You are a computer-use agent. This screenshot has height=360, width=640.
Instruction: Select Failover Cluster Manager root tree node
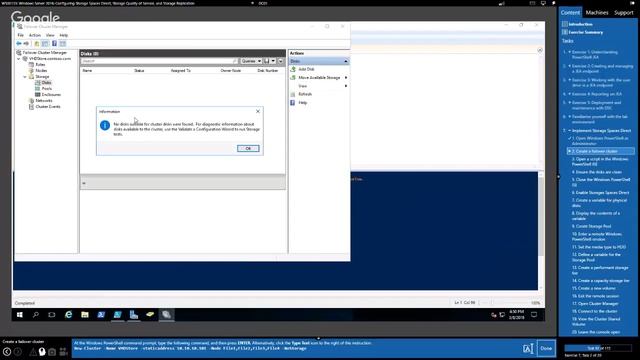point(44,53)
